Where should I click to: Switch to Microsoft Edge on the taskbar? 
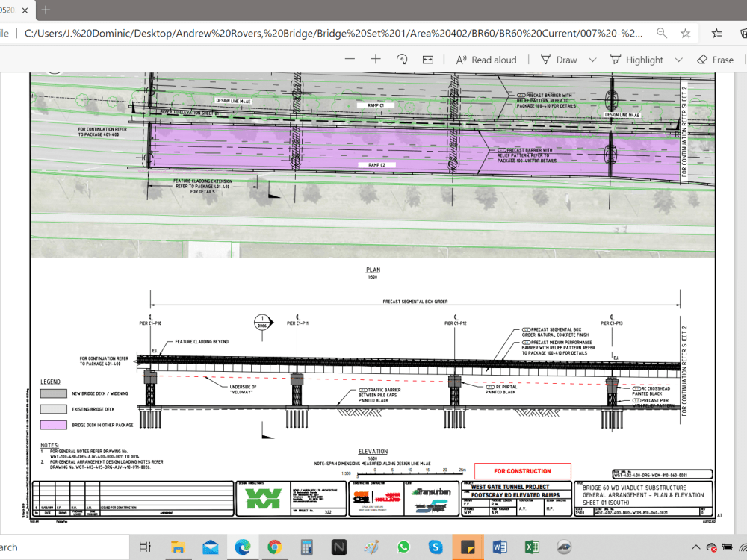point(243,547)
